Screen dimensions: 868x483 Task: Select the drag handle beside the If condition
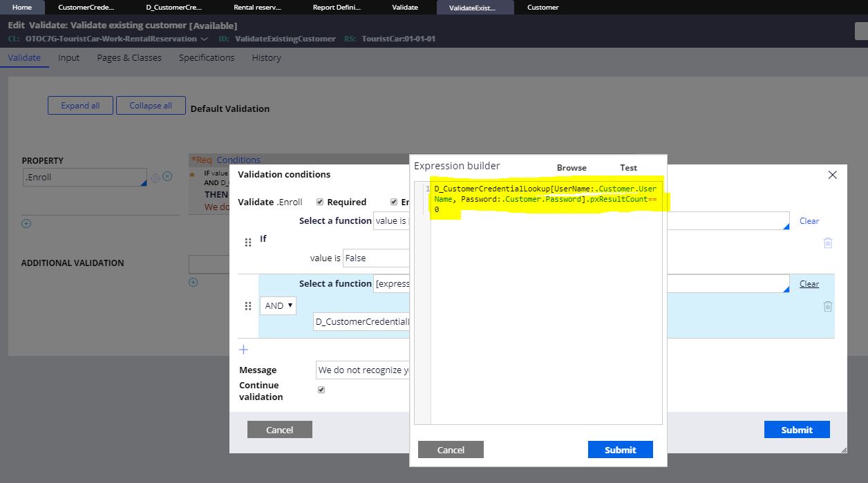coord(247,242)
